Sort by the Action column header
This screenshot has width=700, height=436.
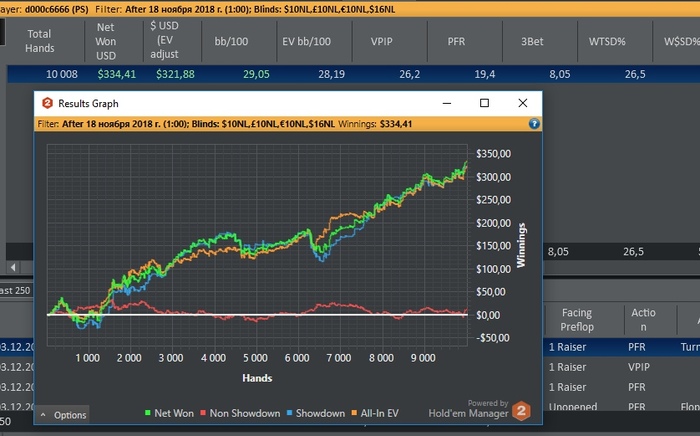643,320
